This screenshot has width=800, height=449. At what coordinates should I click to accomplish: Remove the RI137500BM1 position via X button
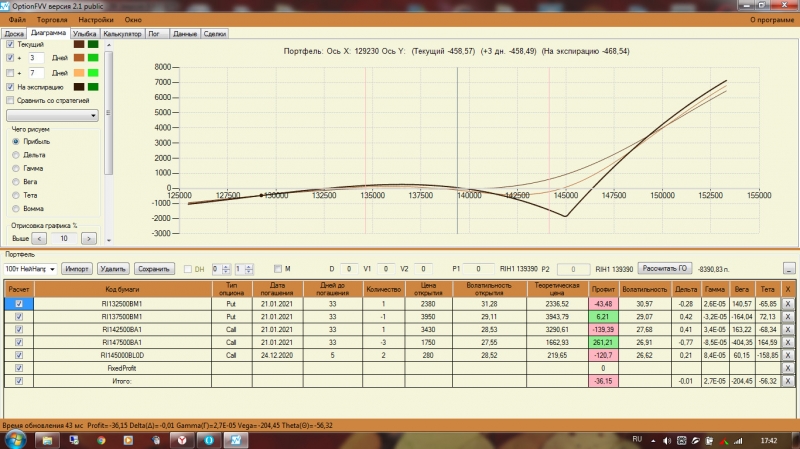[x=788, y=316]
